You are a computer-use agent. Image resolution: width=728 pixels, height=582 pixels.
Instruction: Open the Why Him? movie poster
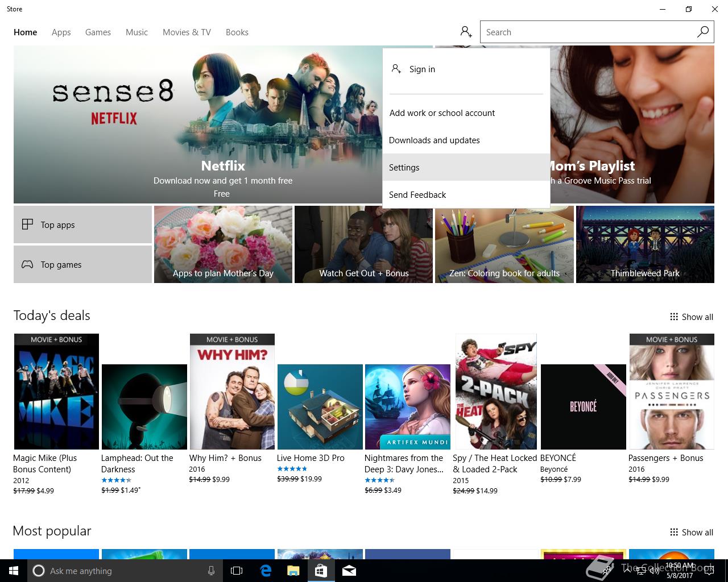coord(232,392)
